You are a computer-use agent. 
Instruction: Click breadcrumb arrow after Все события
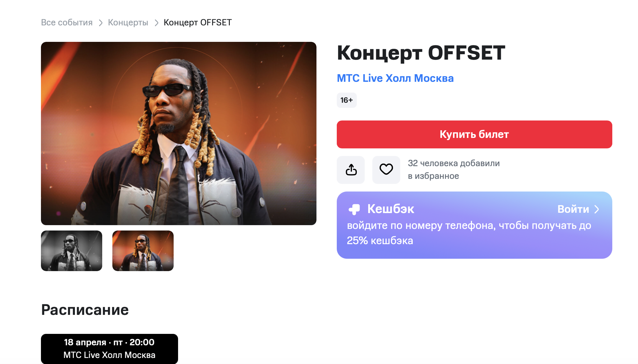[101, 23]
